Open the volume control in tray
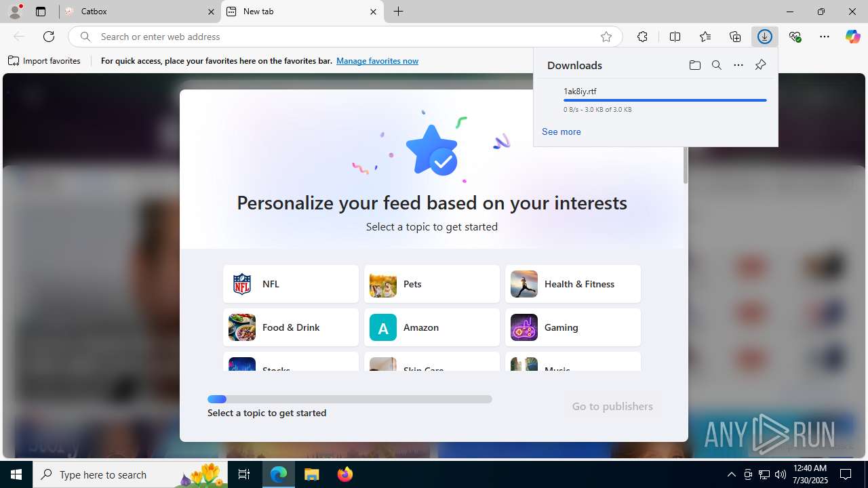Screen dimensions: 868x488 point(781,474)
